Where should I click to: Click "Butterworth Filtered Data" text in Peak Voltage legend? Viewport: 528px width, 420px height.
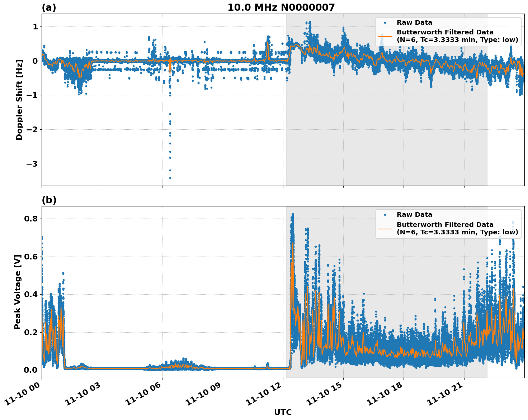pos(445,225)
